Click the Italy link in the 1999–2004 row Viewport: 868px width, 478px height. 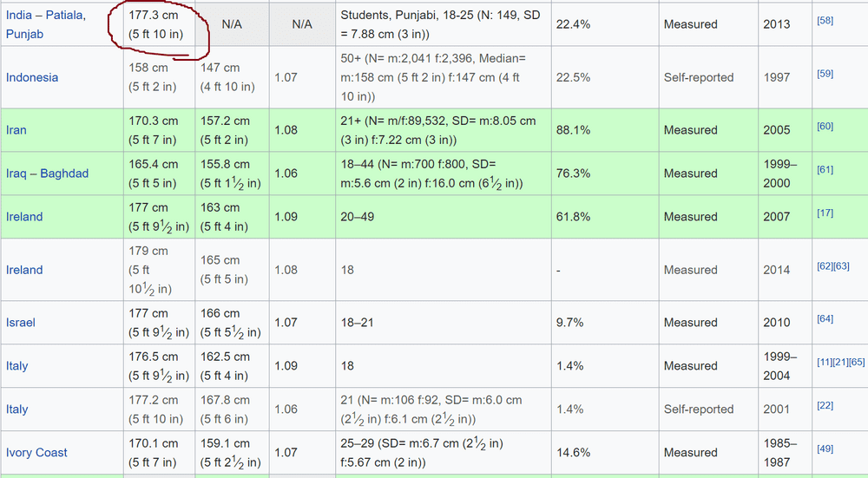tap(16, 366)
